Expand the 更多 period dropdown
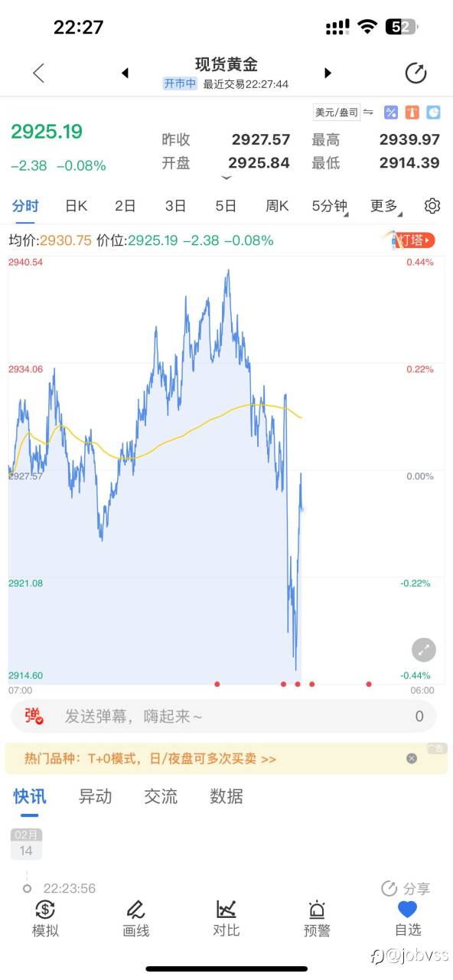The image size is (453, 980). click(386, 206)
